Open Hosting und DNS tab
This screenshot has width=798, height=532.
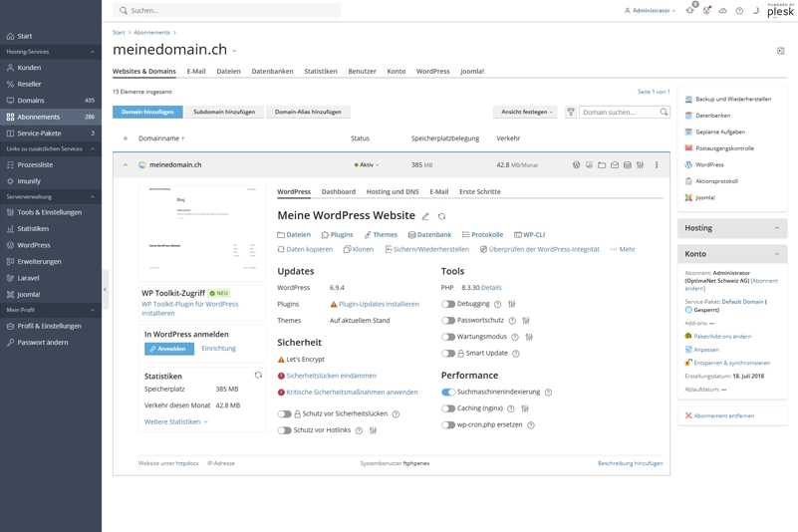pos(393,192)
